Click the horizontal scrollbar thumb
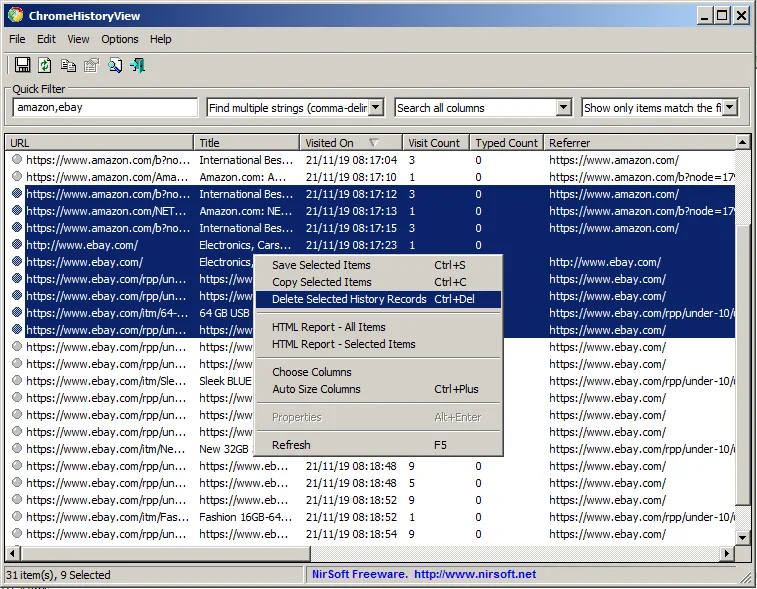Viewport: 757px width, 589px height. [165, 553]
